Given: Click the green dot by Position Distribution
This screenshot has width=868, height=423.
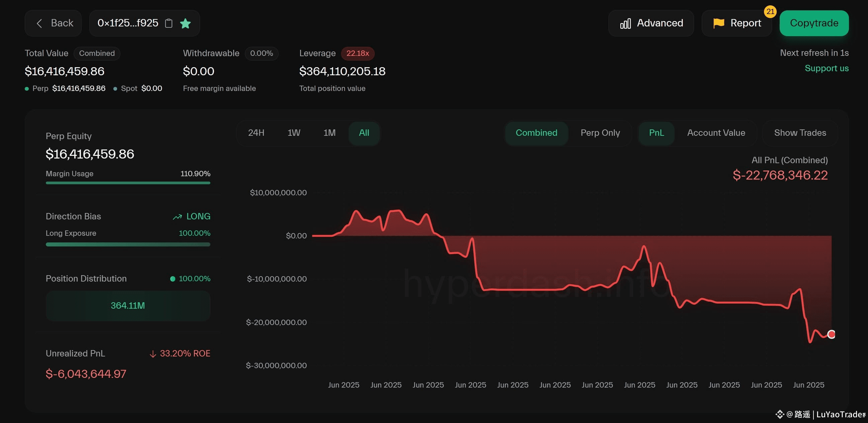Looking at the screenshot, I should coord(173,279).
